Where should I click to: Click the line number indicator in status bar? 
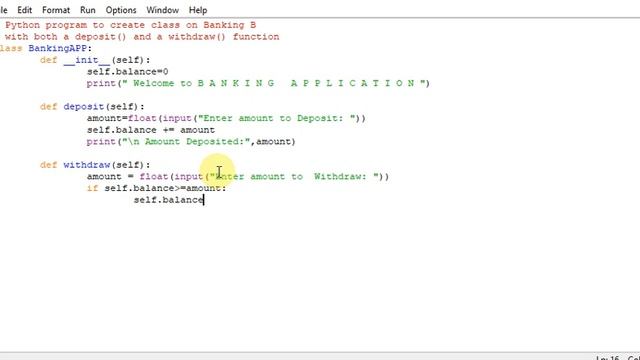[608, 358]
